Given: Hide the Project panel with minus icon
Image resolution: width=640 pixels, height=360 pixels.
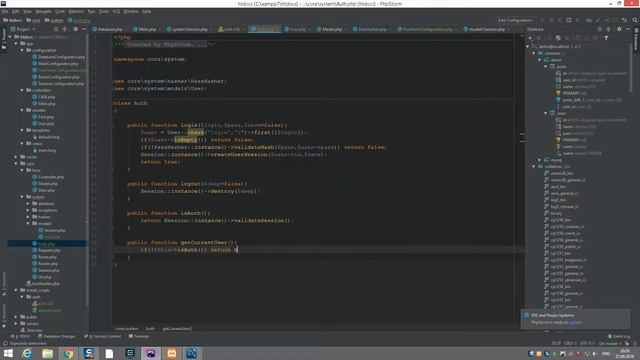Looking at the screenshot, I should click(84, 29).
